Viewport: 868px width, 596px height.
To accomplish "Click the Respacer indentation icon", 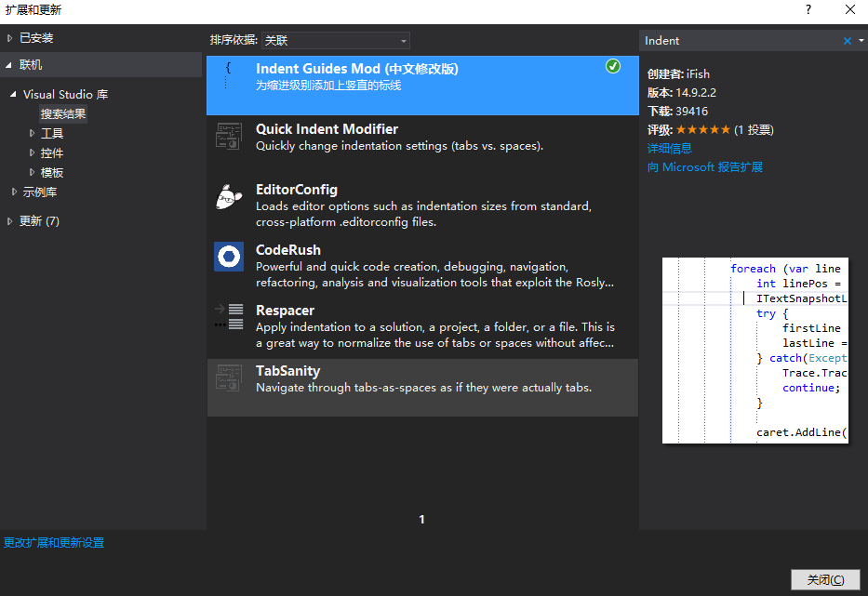I will tap(229, 316).
